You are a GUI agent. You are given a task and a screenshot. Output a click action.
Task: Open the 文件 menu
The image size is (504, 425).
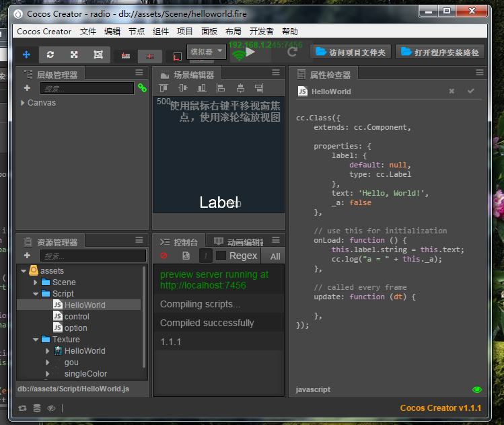tap(88, 32)
